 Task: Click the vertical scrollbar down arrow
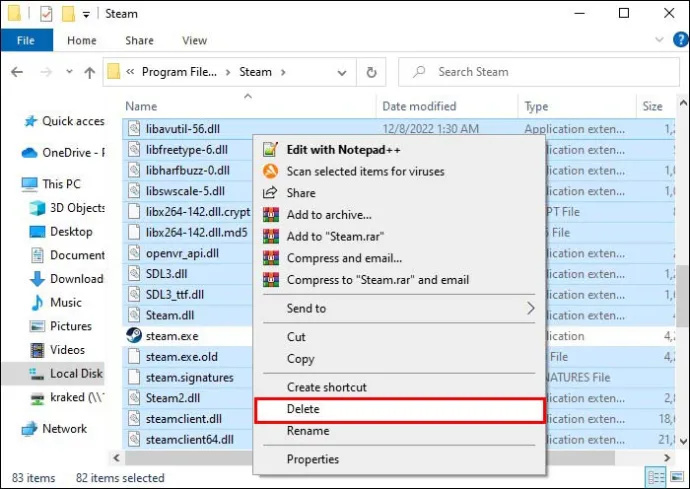(683, 441)
